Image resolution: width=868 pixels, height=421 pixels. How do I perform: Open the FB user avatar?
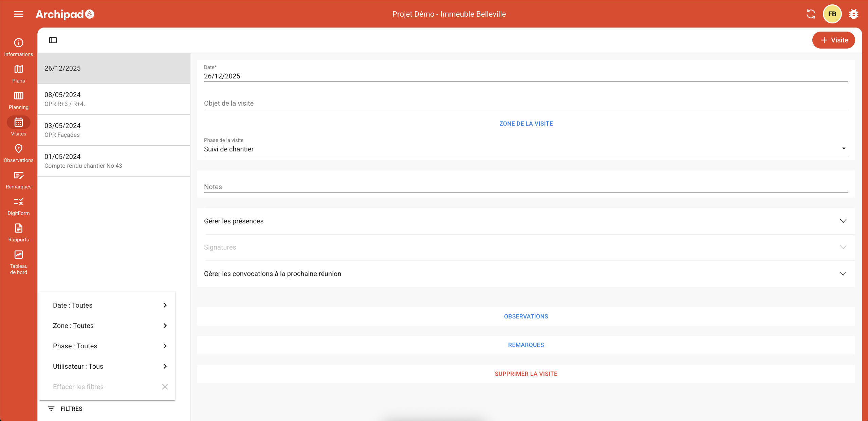[x=832, y=14]
